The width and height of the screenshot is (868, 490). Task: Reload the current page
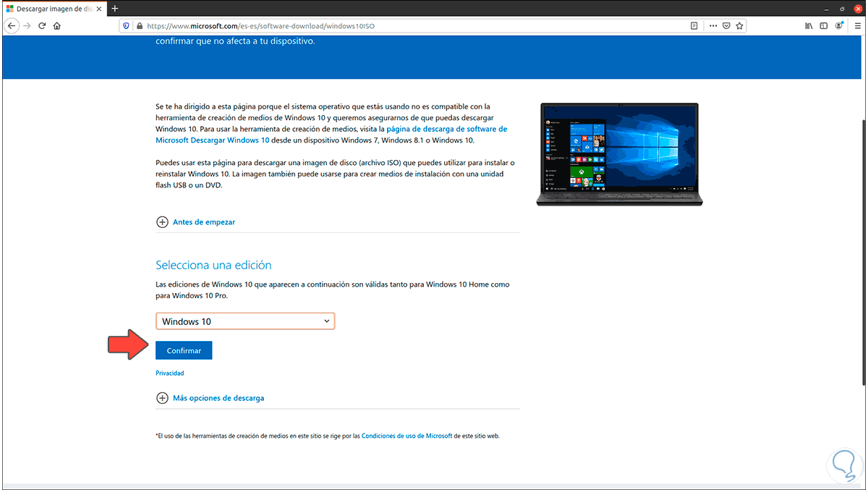tap(42, 25)
